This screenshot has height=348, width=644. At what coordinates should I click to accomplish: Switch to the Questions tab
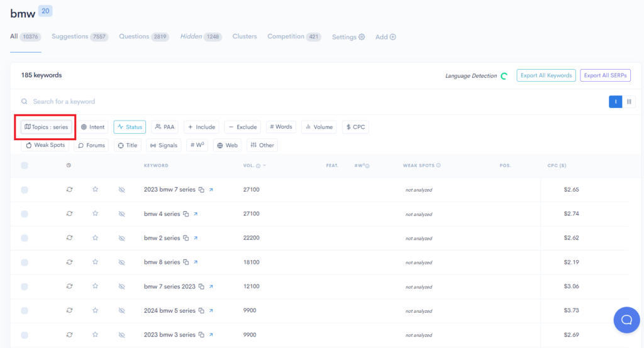point(144,36)
